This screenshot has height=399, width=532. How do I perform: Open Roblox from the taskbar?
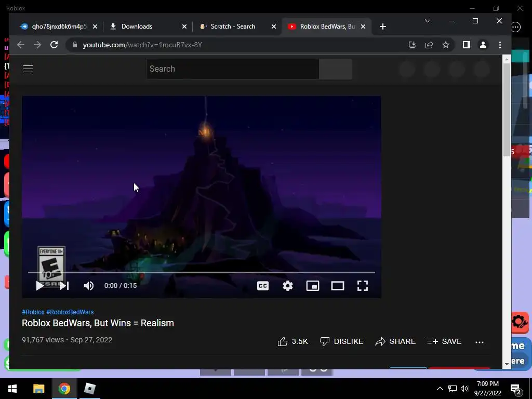point(89,389)
